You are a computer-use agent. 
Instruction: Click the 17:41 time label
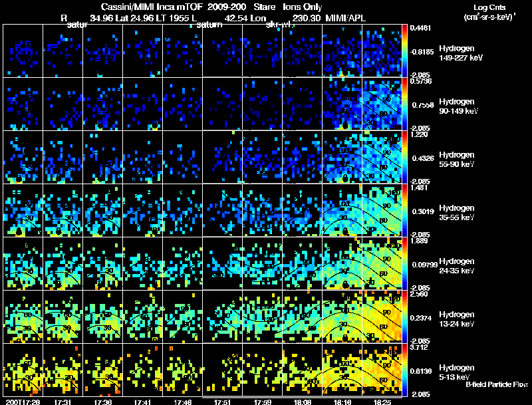click(142, 402)
